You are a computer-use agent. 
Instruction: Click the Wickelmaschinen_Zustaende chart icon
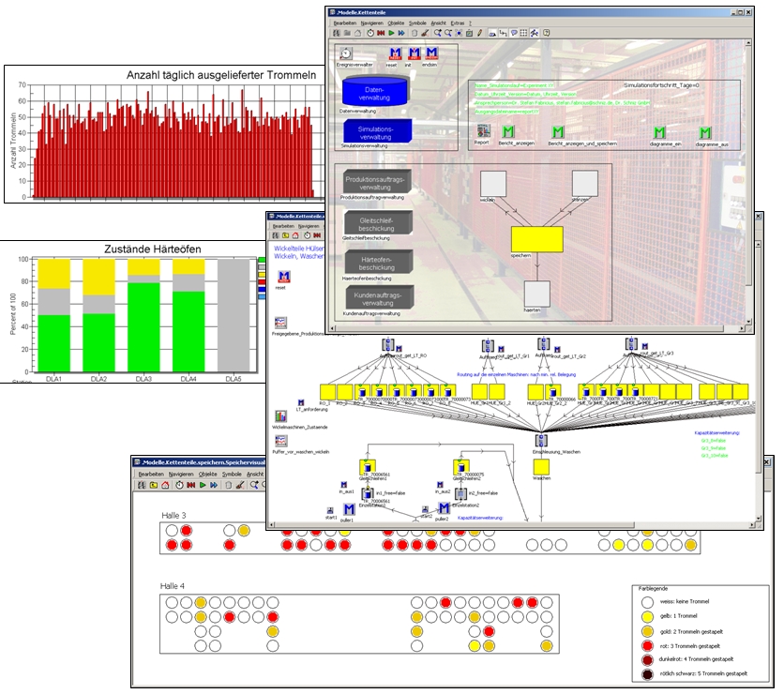(280, 415)
